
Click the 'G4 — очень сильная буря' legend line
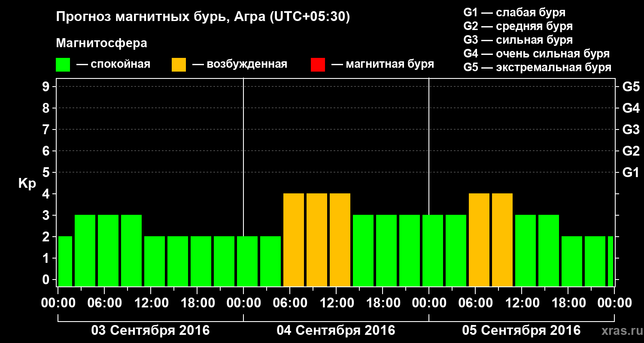pos(536,54)
